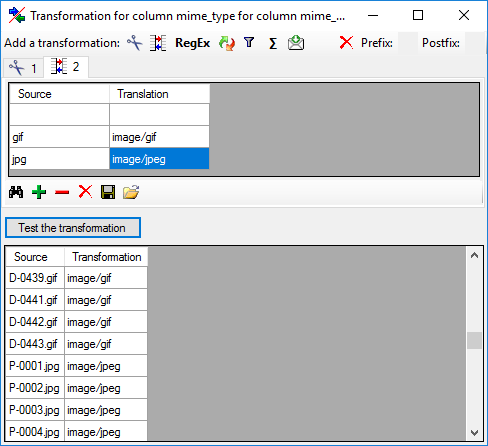488x446 pixels.
Task: Select translation tab 2
Action: (66, 67)
